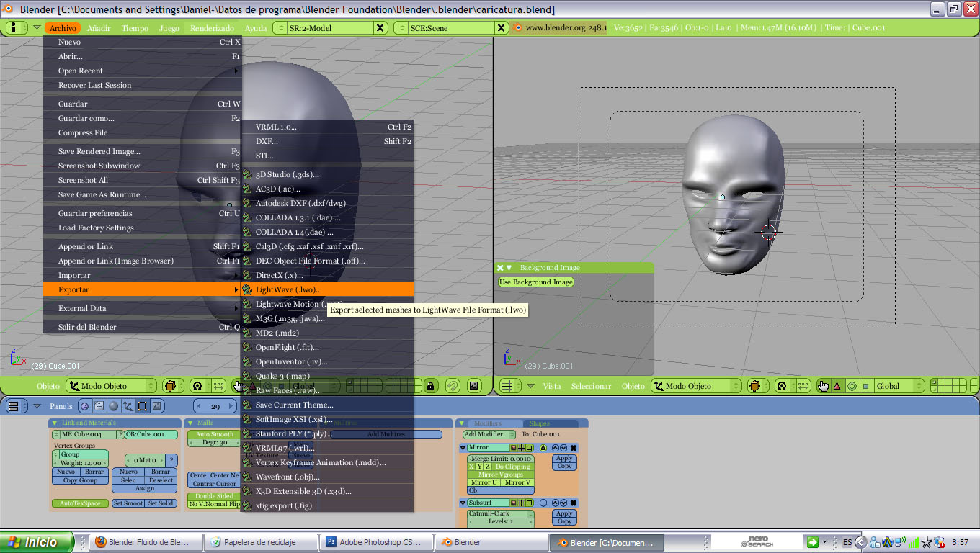Enable the rotate manipulator ring in right viewport
The height and width of the screenshot is (553, 980).
click(851, 386)
